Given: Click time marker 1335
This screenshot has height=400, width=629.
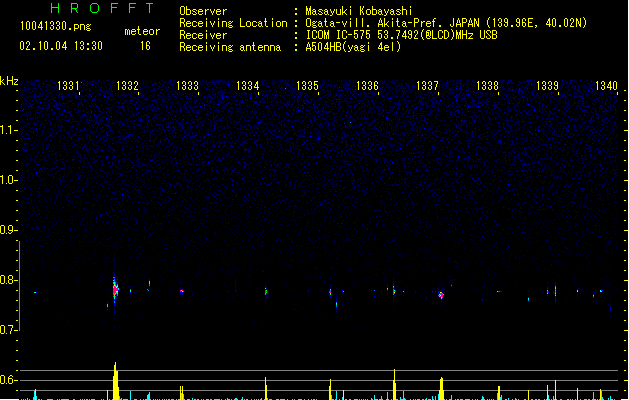Looking at the screenshot, I should coord(307,86).
